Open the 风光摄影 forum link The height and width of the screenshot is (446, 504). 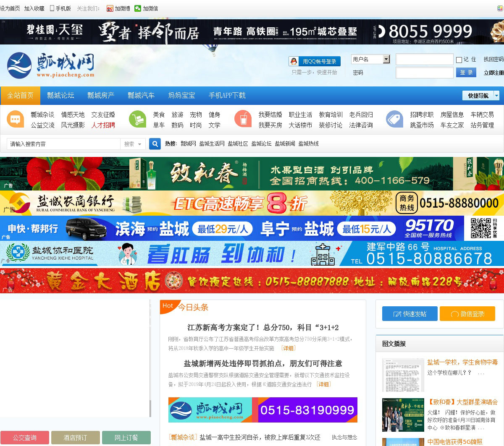click(73, 125)
